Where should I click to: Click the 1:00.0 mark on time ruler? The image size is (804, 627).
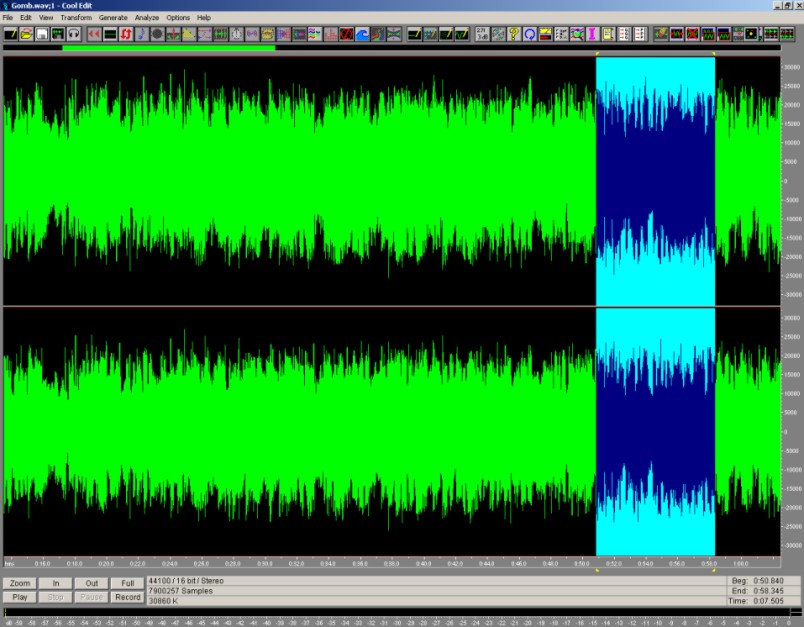tap(740, 563)
